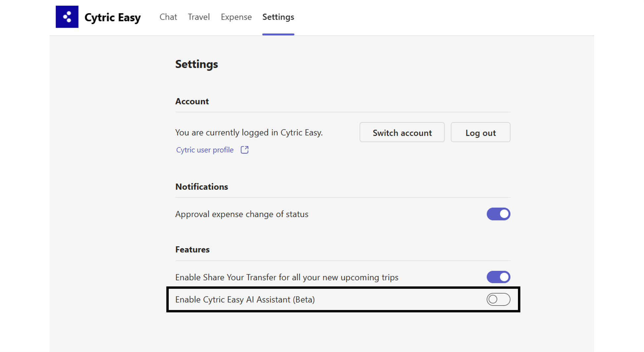Open the Cytric user profile link
Viewport: 644px width, 352px height.
pyautogui.click(x=205, y=150)
